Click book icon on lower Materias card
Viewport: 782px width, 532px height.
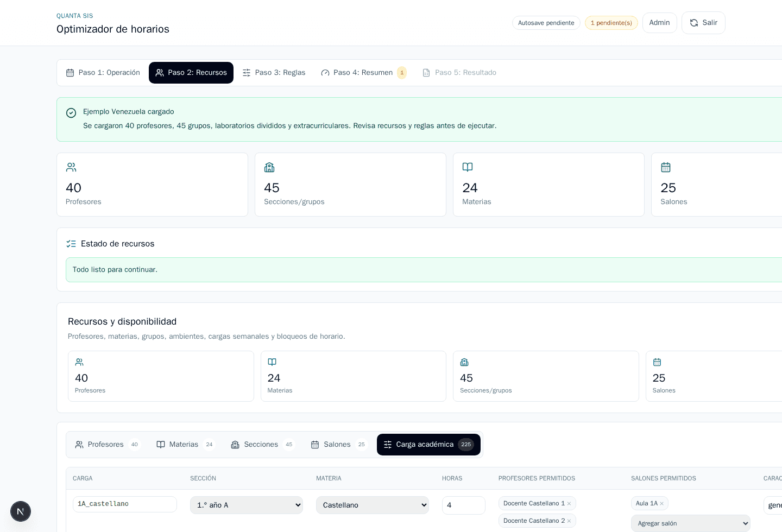272,362
